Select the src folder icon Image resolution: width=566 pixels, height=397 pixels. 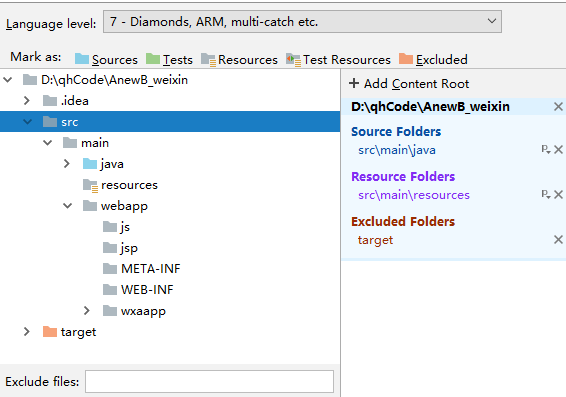click(50, 122)
